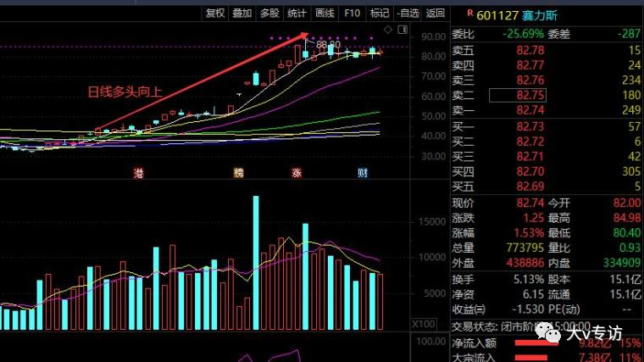Click the 榜 marker below the chart
This screenshot has height=362, width=644.
click(x=239, y=173)
